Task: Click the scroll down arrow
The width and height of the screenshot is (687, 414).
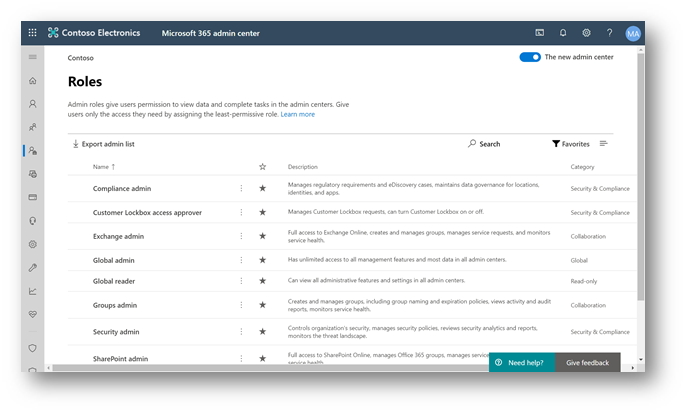Action: pos(641,359)
